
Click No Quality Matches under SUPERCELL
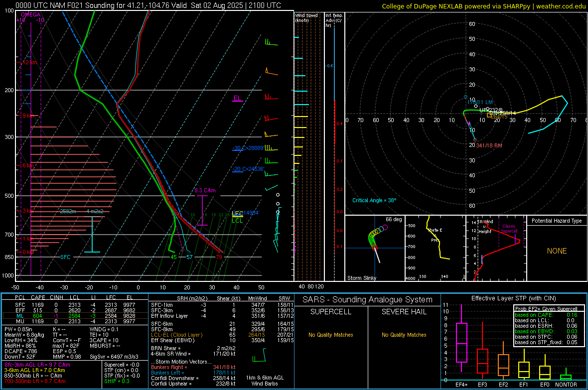pos(331,335)
